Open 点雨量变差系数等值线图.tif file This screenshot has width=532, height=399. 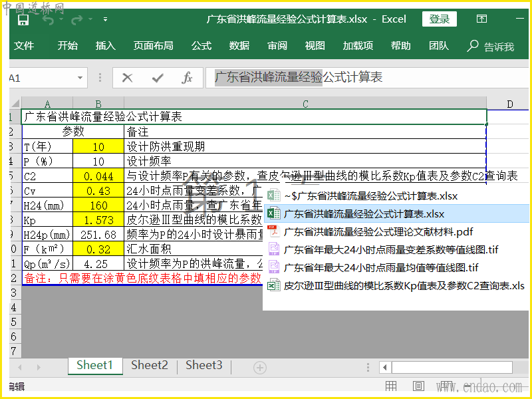coord(391,250)
